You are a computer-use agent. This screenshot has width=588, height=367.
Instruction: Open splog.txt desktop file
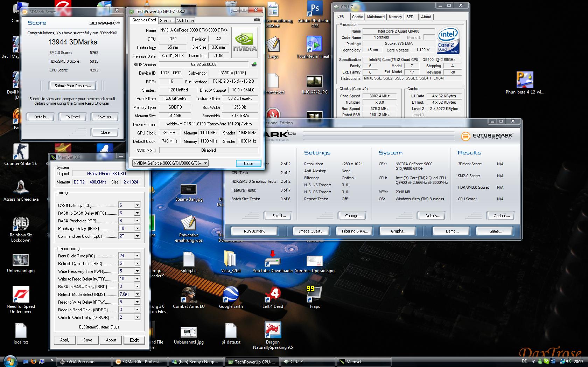pyautogui.click(x=189, y=263)
